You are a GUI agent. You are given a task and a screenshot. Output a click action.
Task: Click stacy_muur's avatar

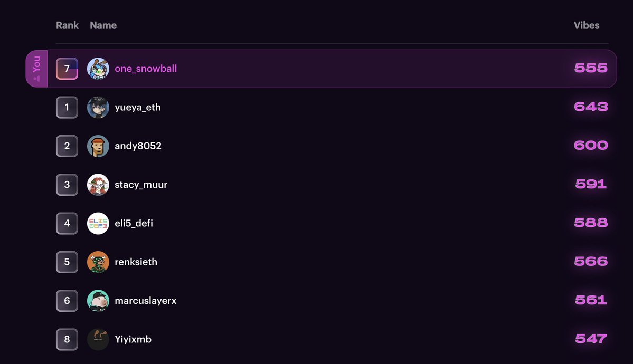[98, 185]
